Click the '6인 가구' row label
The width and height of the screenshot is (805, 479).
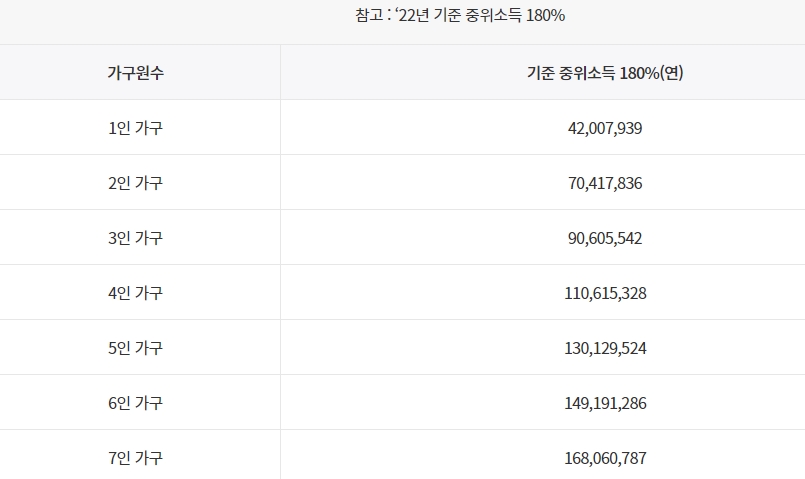136,402
